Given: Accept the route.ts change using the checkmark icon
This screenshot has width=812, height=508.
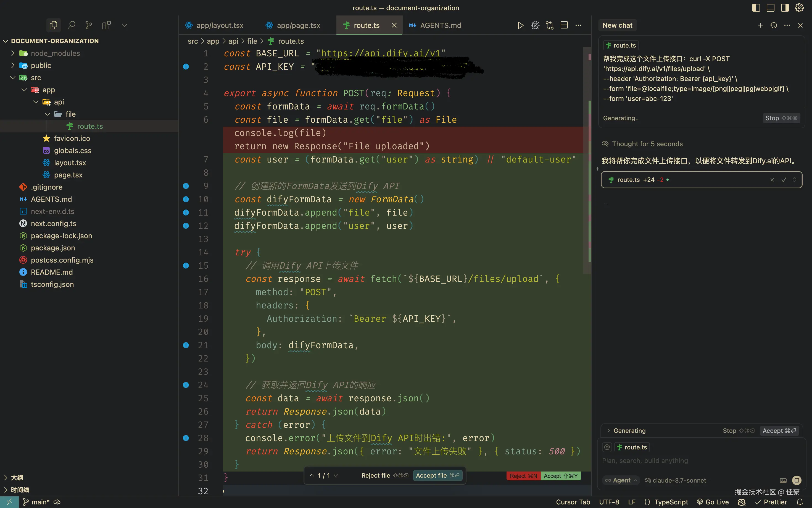Looking at the screenshot, I should [x=784, y=180].
